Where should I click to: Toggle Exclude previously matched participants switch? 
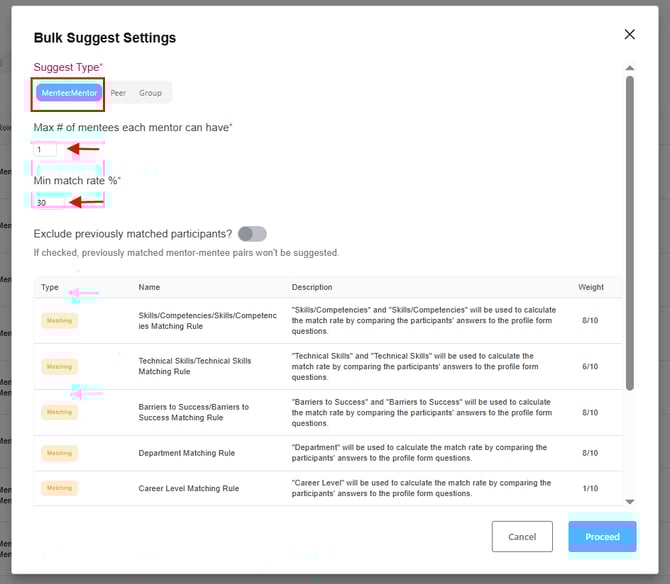252,234
